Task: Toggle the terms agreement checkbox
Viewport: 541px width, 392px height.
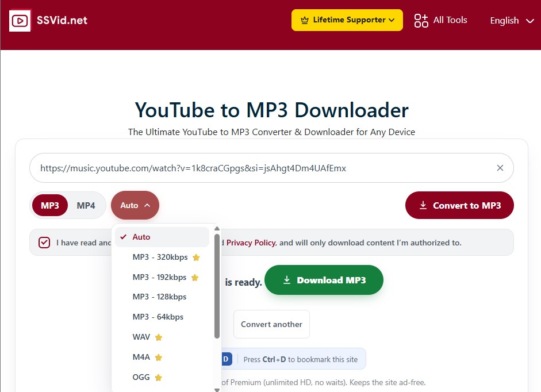Action: click(x=44, y=243)
